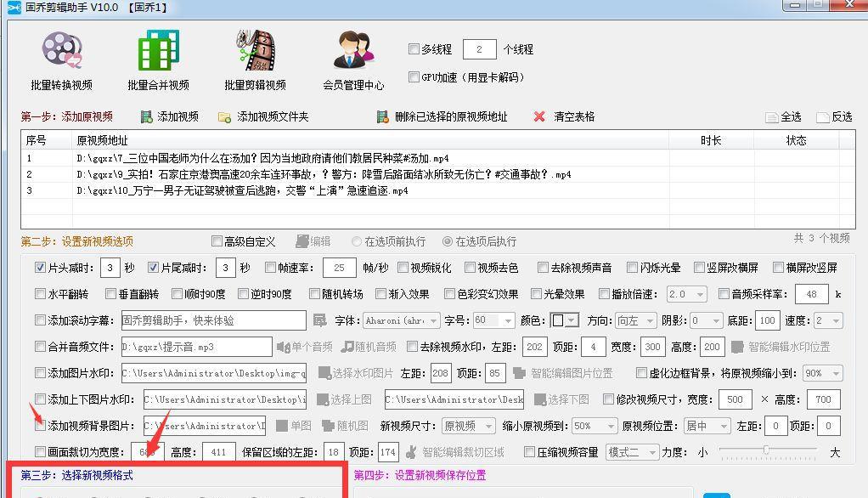Enable 水平翻转 checkbox
Viewport: 868px width, 498px height.
point(40,293)
